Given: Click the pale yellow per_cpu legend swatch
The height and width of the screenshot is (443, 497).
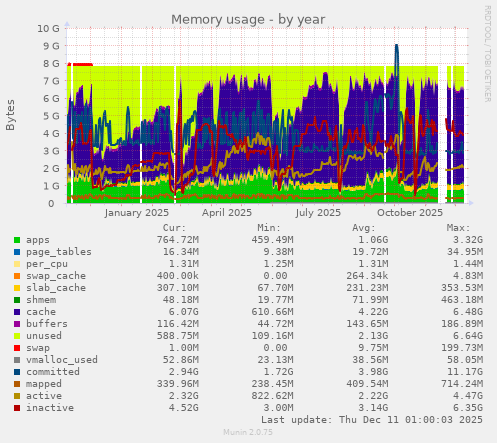Looking at the screenshot, I should point(17,264).
